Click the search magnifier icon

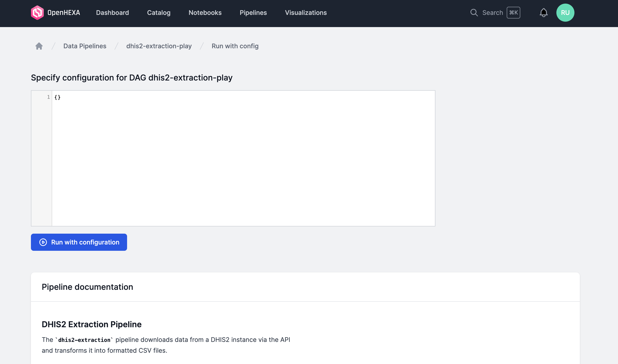pos(474,13)
